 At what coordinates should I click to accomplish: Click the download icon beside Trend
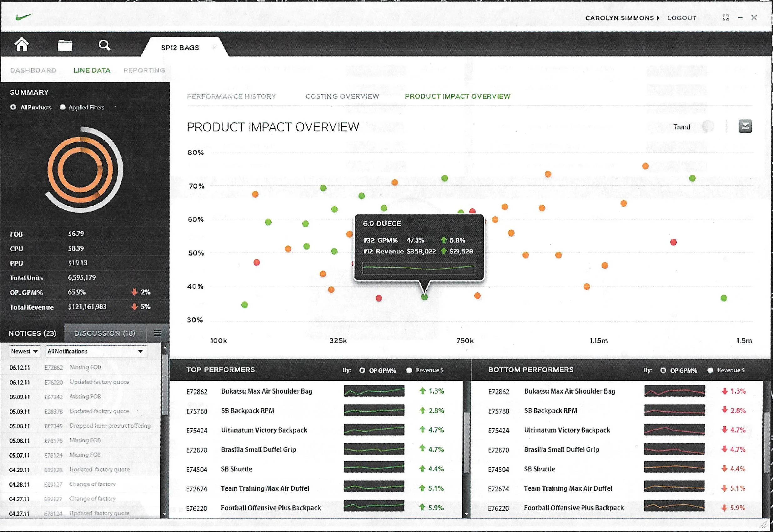tap(745, 126)
